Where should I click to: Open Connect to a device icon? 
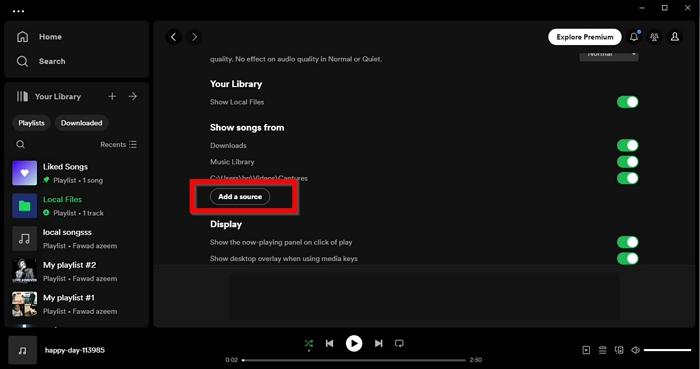pyautogui.click(x=619, y=350)
